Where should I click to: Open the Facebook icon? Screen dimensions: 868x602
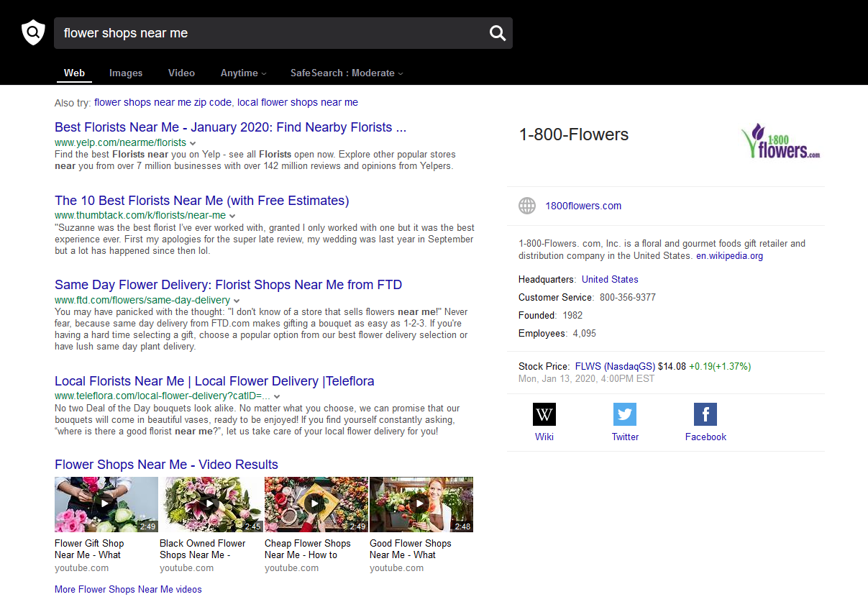coord(705,414)
